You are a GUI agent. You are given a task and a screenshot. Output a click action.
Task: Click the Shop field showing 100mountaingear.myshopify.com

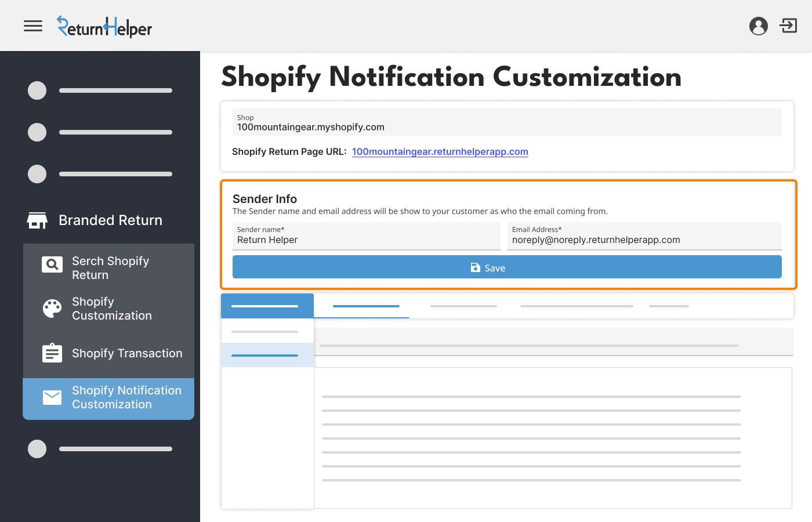point(507,122)
